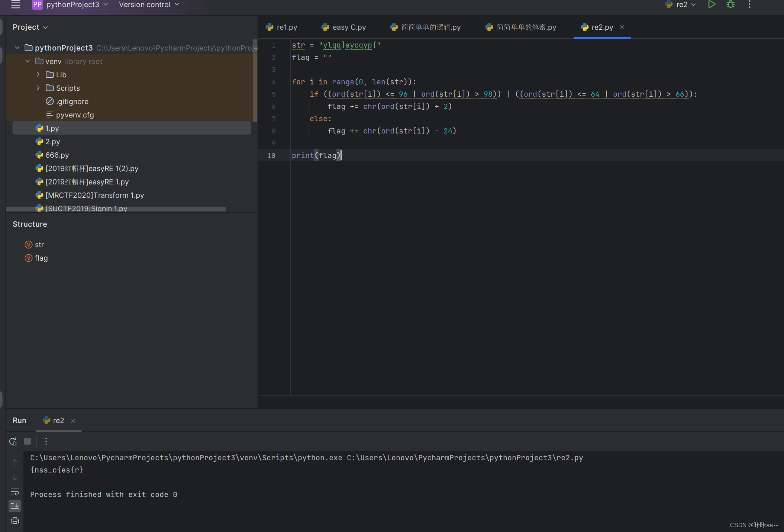Image resolution: width=784 pixels, height=532 pixels.
Task: Click the else: line in editor
Action: tap(320, 119)
